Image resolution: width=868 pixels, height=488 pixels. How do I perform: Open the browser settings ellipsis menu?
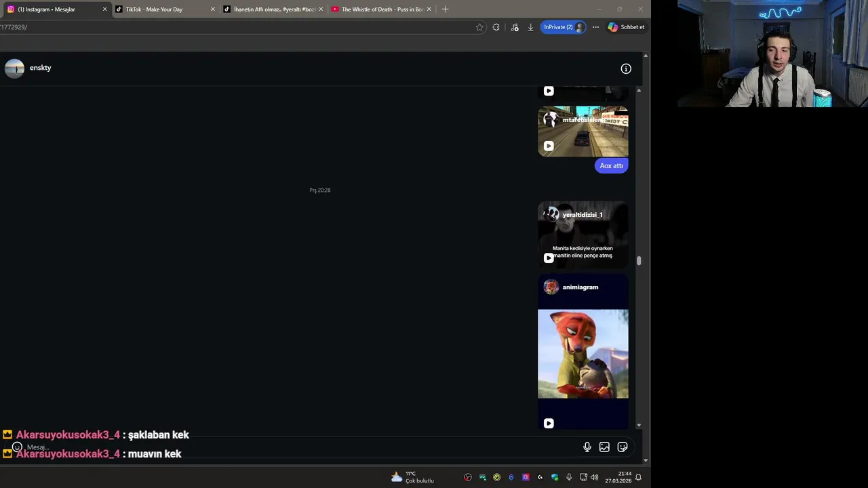(595, 27)
